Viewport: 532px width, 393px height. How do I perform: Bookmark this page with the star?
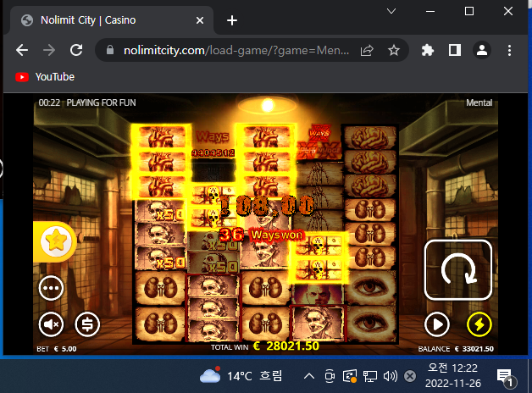394,51
